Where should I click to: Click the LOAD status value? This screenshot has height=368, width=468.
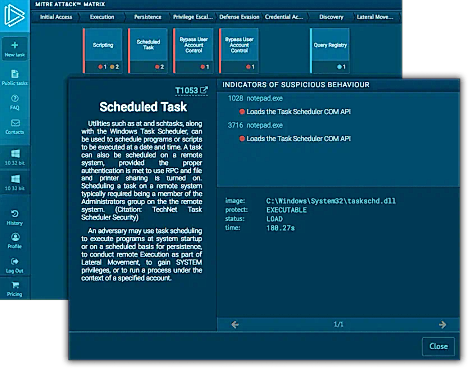(x=274, y=219)
